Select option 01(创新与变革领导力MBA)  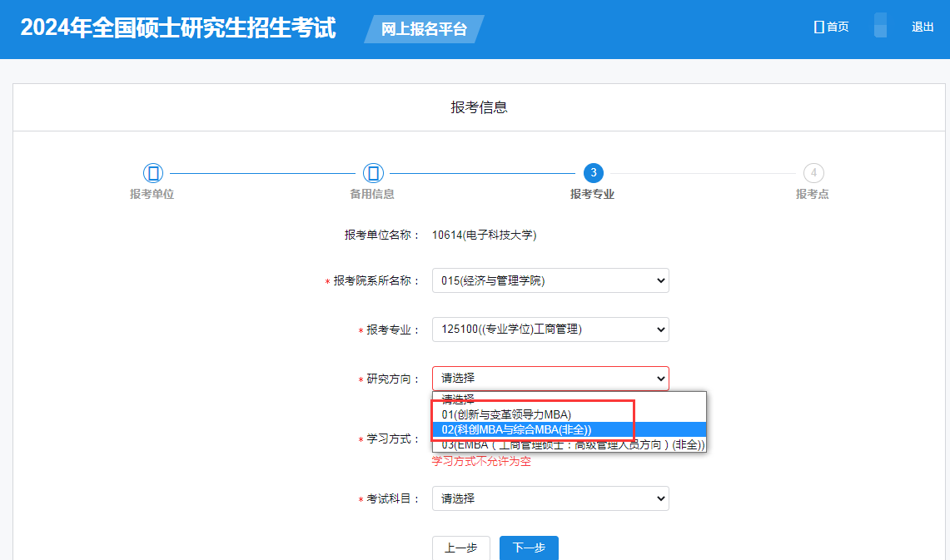(506, 414)
